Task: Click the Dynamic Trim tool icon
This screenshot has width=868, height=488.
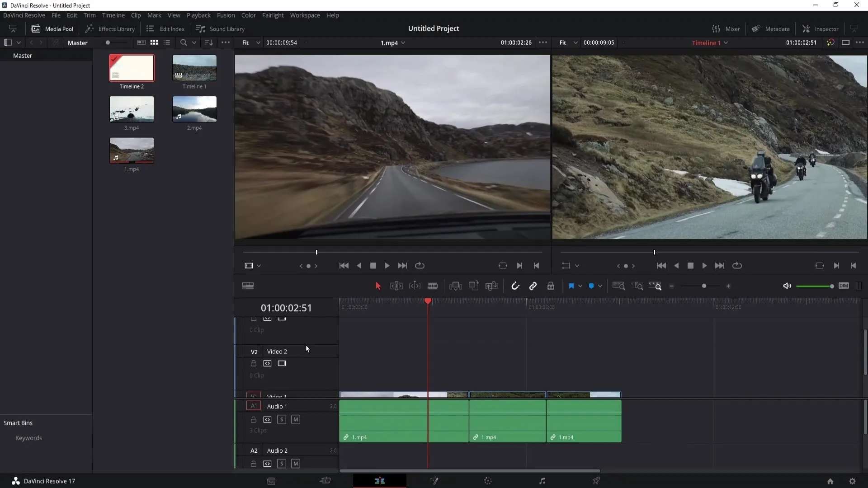Action: click(x=415, y=286)
